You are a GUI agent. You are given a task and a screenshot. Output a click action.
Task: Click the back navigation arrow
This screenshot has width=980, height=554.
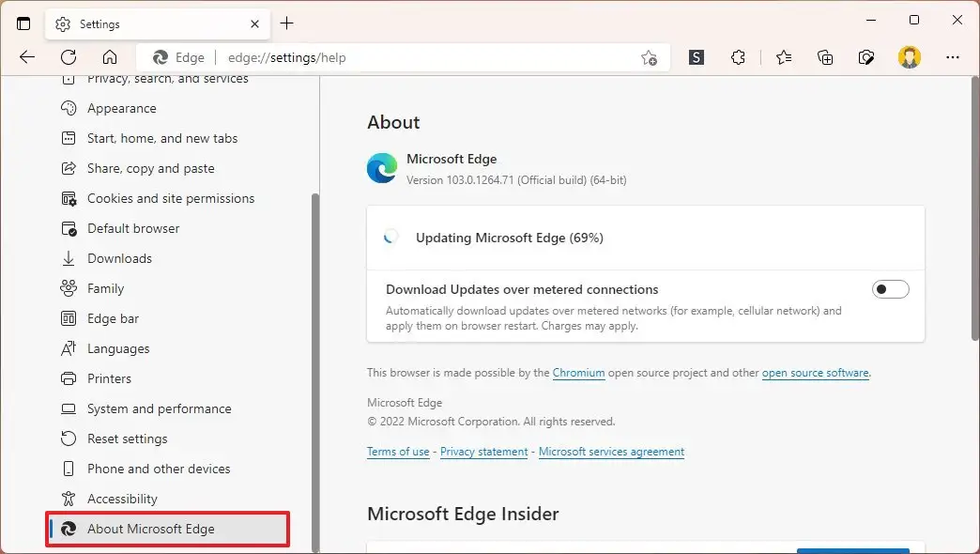(x=27, y=57)
